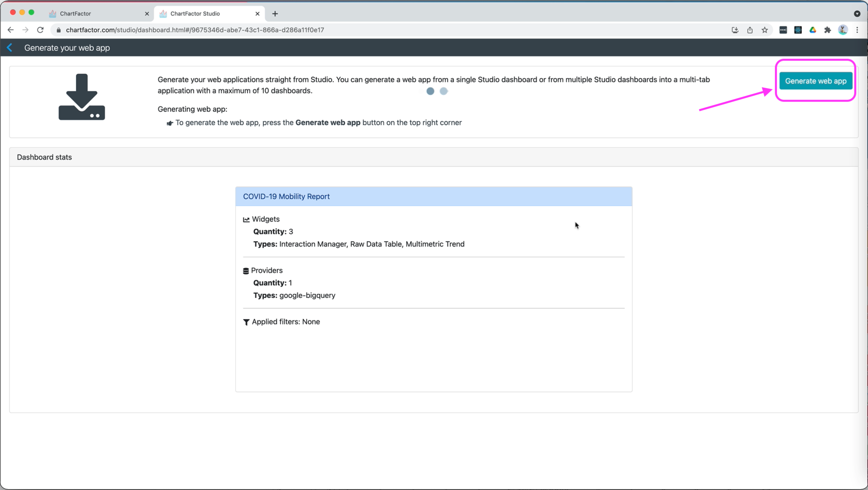
Task: Bookmark this page with the star icon
Action: [764, 30]
